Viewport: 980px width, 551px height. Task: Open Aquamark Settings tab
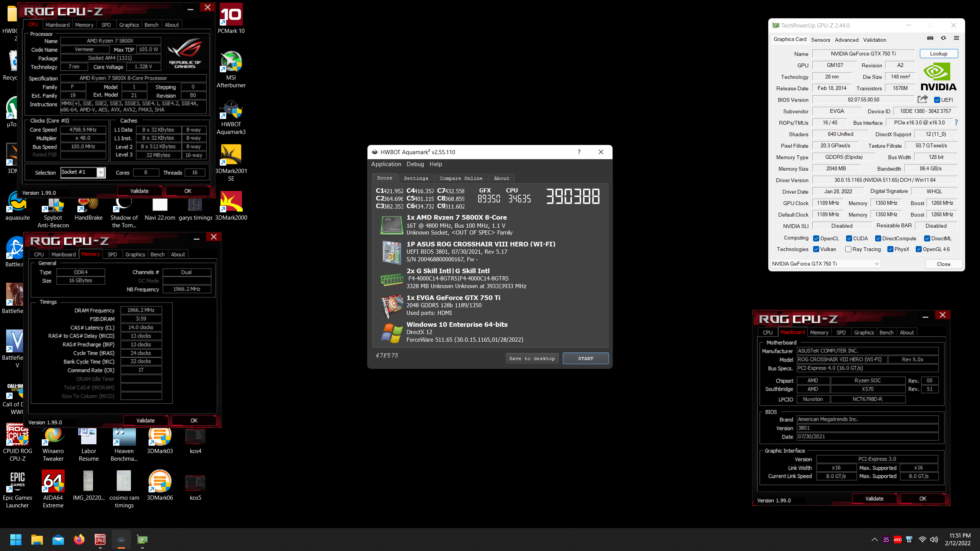416,178
